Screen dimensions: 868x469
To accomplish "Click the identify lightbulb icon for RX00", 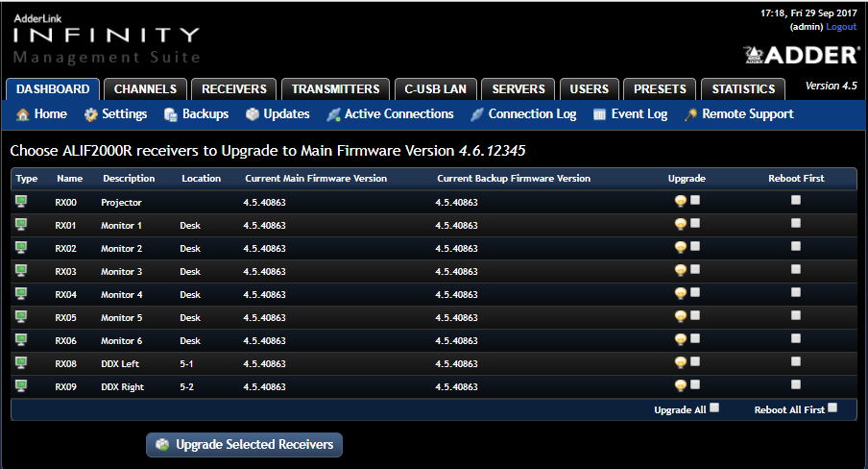I will coord(681,201).
